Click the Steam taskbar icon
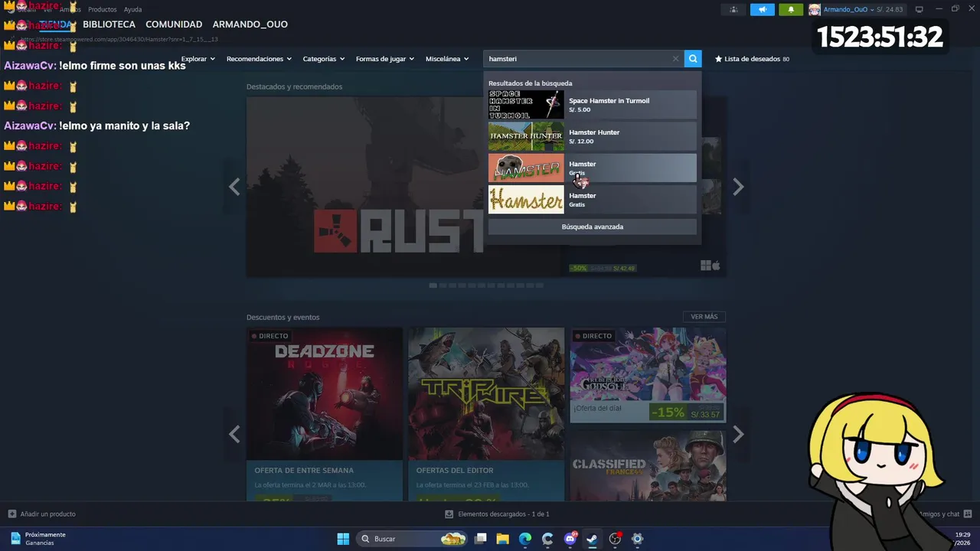 click(592, 539)
